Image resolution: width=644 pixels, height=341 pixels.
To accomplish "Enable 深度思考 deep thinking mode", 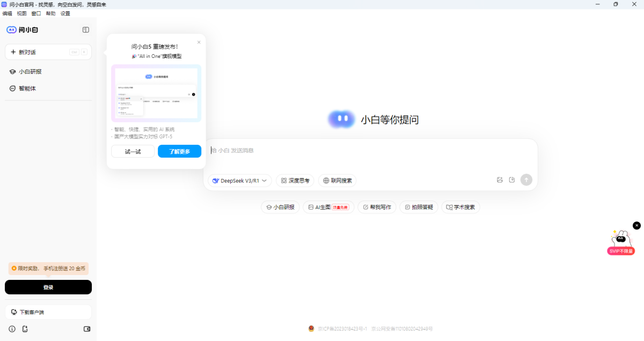I will (295, 180).
